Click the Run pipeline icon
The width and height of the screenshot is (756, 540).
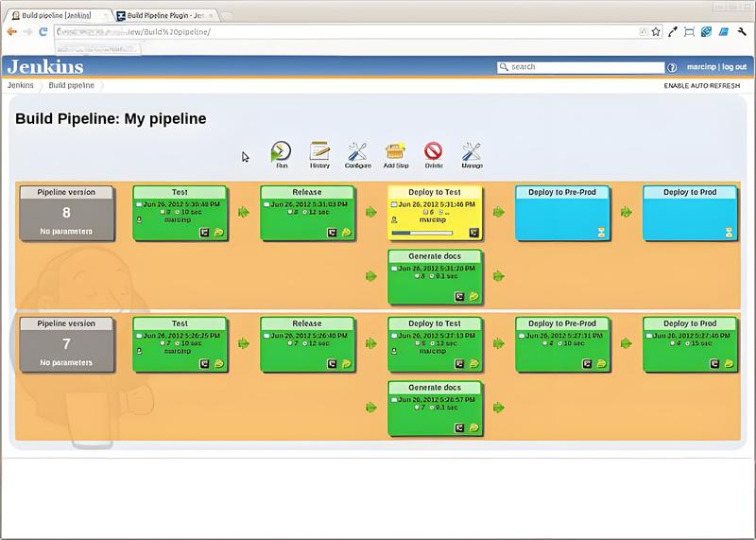click(x=281, y=151)
